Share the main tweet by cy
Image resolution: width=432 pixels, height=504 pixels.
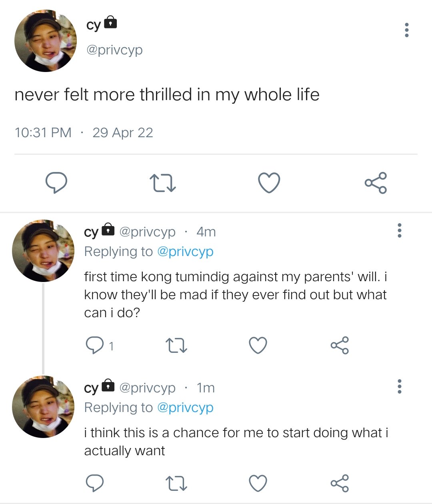click(376, 183)
